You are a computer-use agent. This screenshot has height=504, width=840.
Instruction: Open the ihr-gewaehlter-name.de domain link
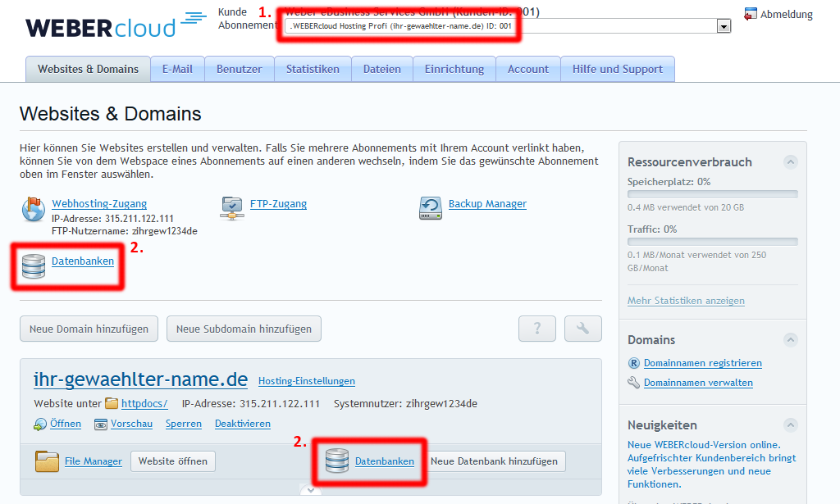tap(140, 379)
